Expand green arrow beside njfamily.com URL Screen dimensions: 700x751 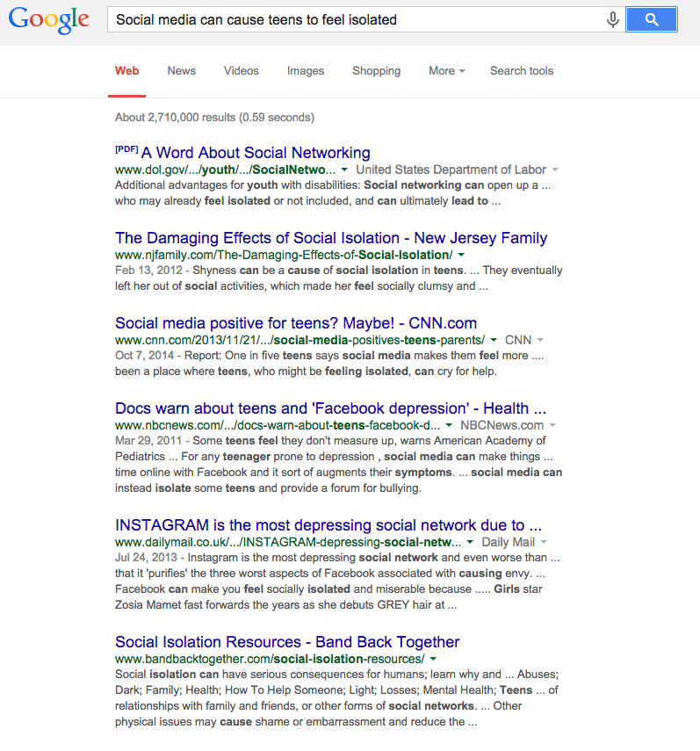(x=462, y=255)
